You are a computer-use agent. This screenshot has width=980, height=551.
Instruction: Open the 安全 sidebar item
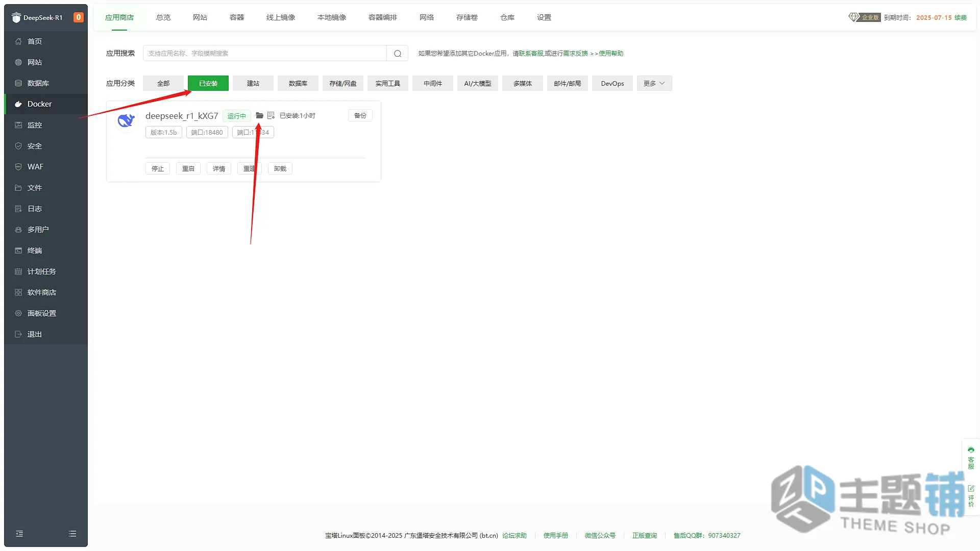[x=46, y=146]
